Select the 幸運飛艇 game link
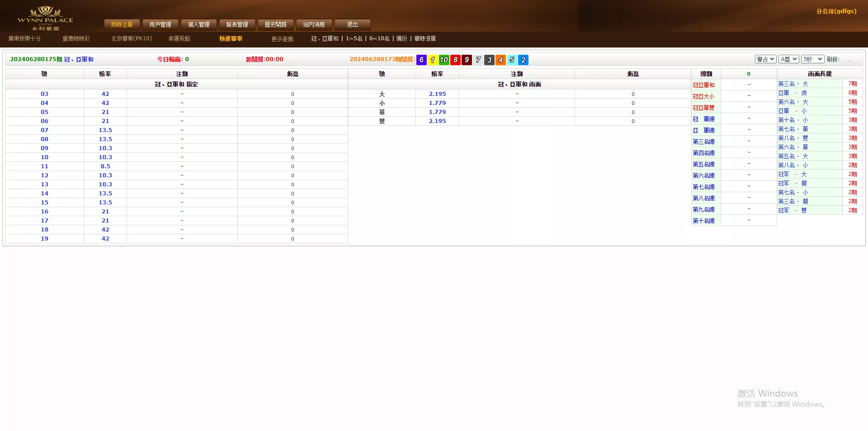868x431 pixels. pos(179,38)
